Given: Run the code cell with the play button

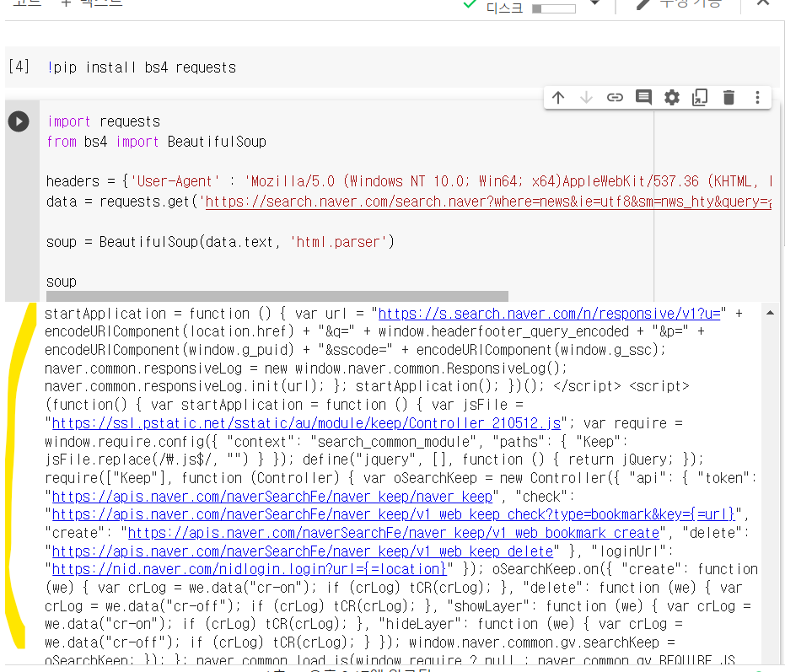Looking at the screenshot, I should (19, 121).
